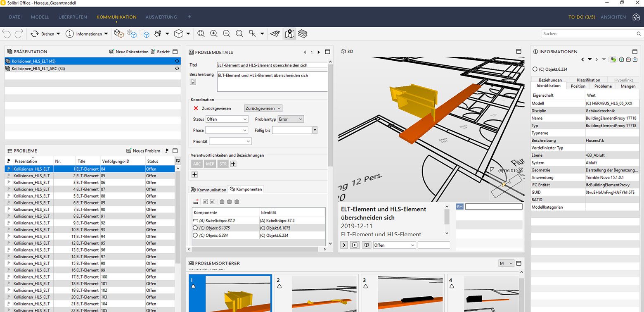Screen dimensions: 644x312
Task: Open the ÜBERPRÜFEN menu tab
Action: (73, 17)
